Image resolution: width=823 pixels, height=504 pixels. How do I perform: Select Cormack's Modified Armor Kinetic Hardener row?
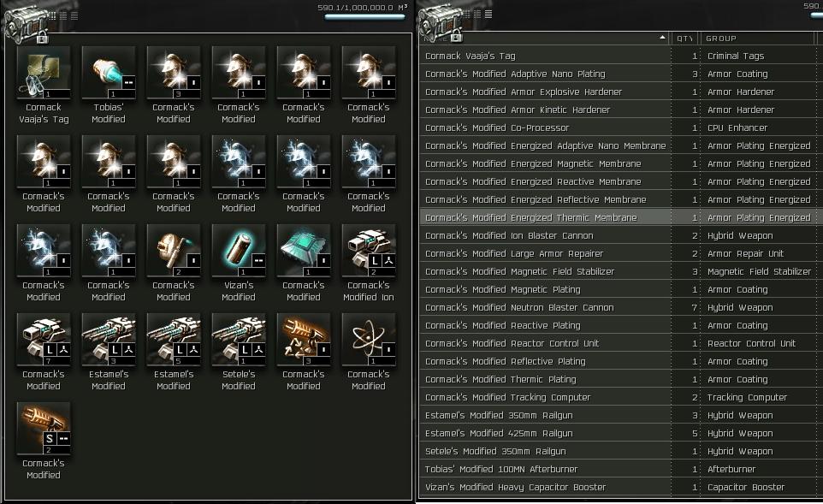click(621, 110)
